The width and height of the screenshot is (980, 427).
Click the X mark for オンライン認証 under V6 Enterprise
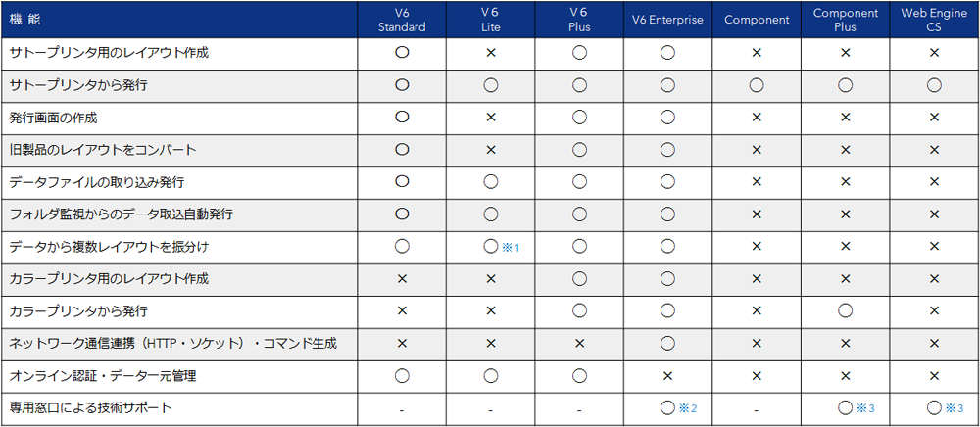click(x=666, y=376)
